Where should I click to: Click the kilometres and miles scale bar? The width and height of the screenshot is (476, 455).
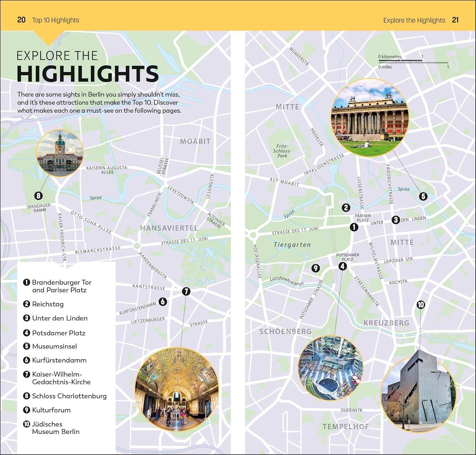[413, 62]
